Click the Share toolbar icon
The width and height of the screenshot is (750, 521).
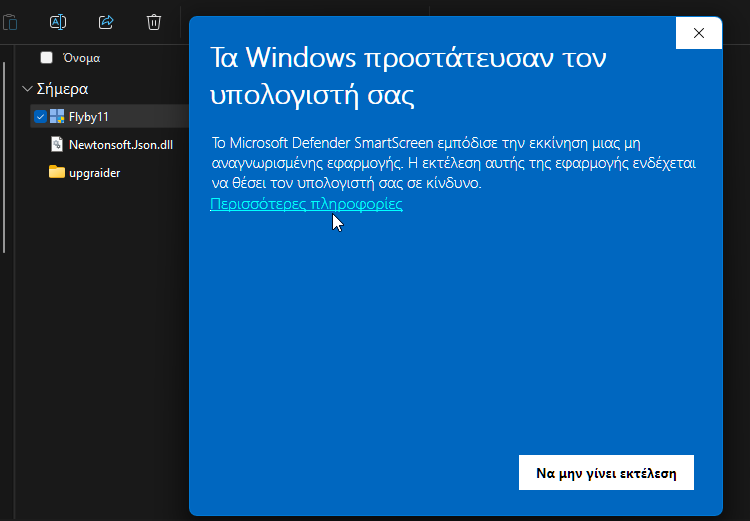tap(106, 22)
